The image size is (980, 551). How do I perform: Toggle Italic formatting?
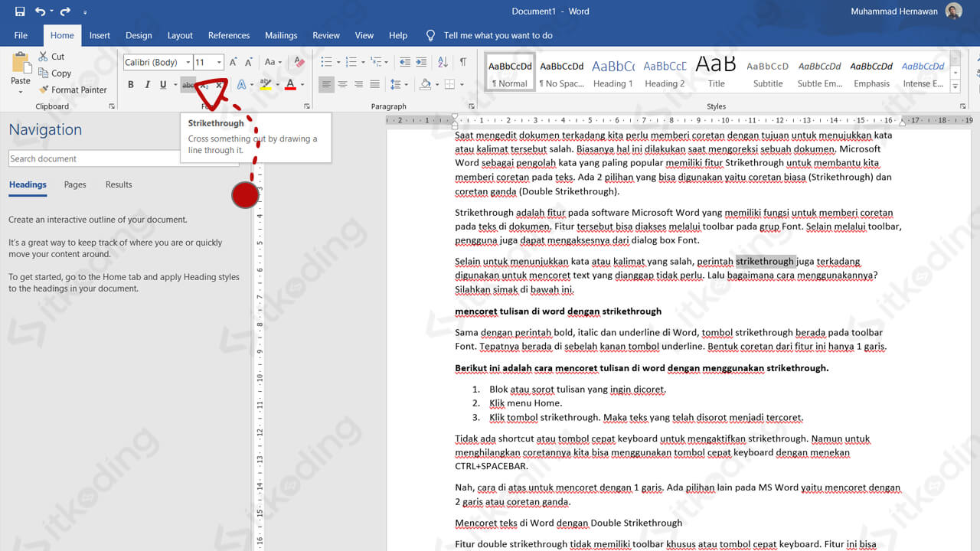pos(146,85)
